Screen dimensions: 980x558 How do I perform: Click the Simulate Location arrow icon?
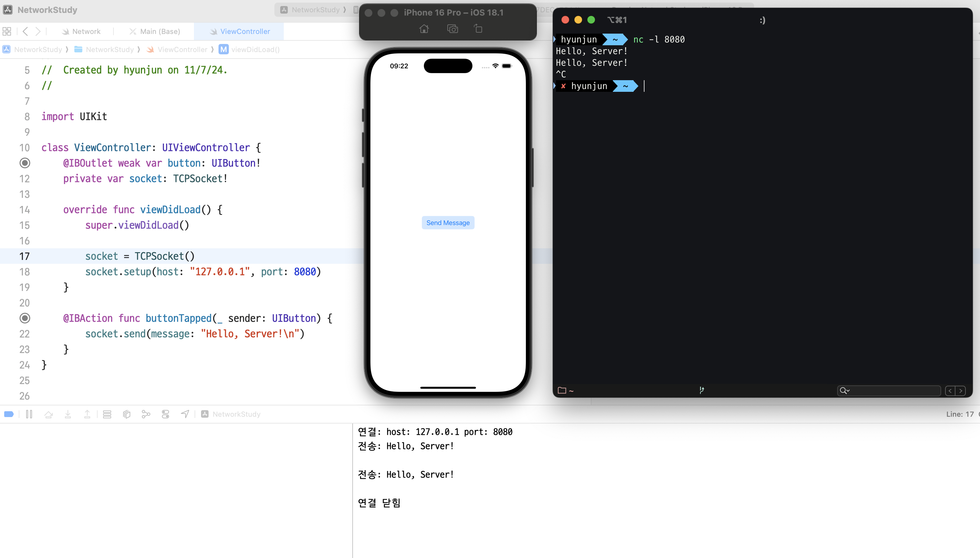point(185,414)
